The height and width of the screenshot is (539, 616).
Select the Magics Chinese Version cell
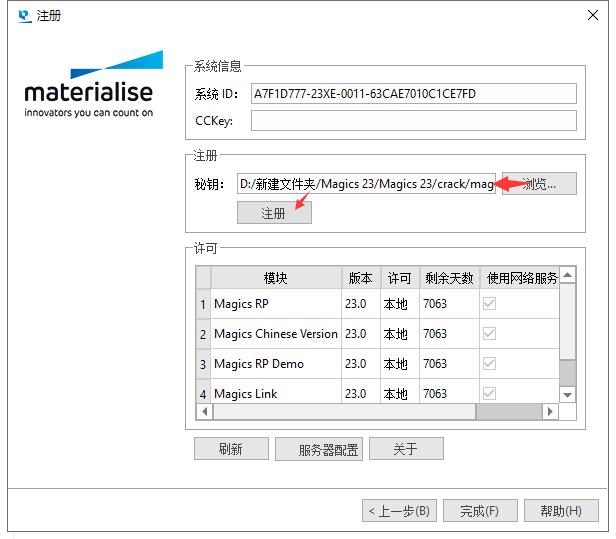276,334
